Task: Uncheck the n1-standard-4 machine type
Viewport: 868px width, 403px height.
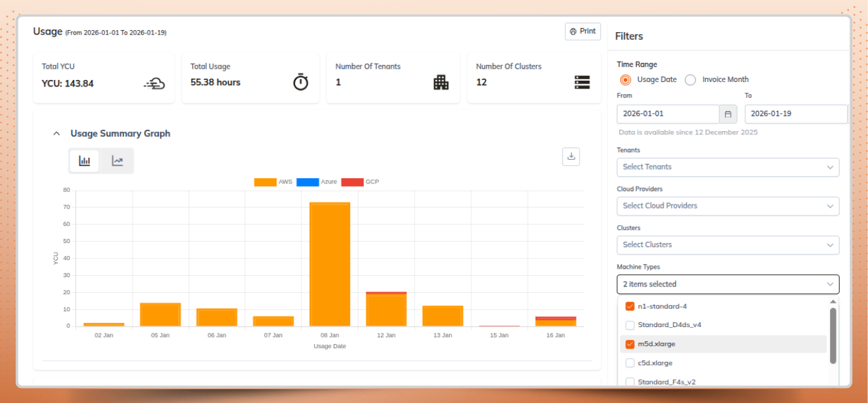Action: click(x=630, y=306)
